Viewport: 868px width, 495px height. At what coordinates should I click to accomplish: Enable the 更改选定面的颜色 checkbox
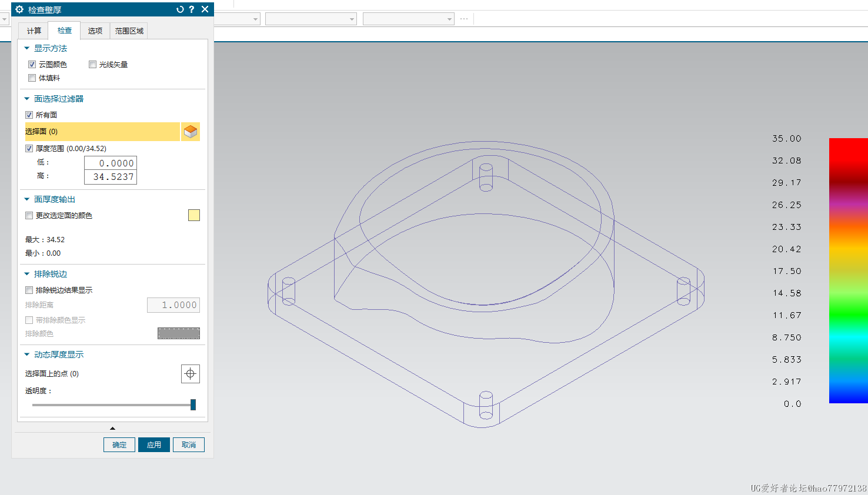pos(29,216)
